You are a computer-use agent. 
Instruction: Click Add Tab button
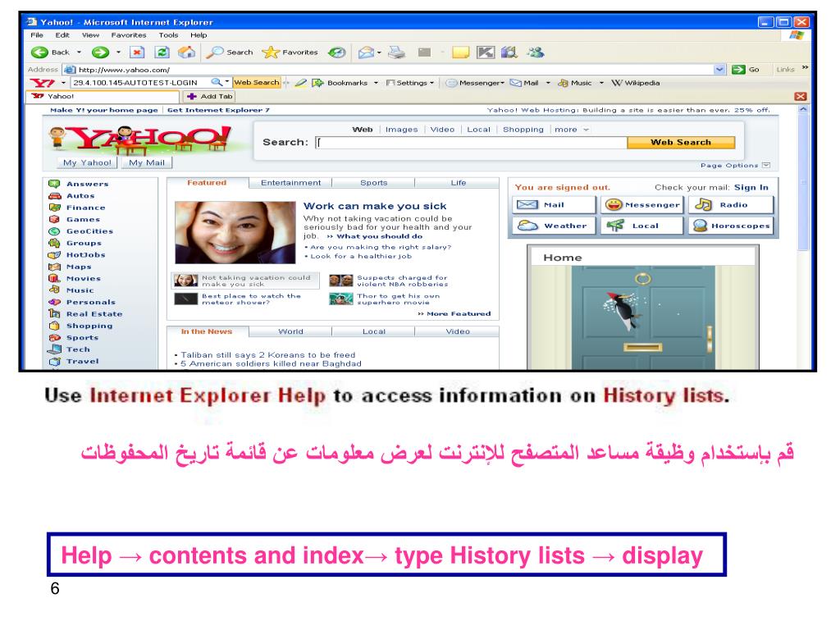[209, 97]
